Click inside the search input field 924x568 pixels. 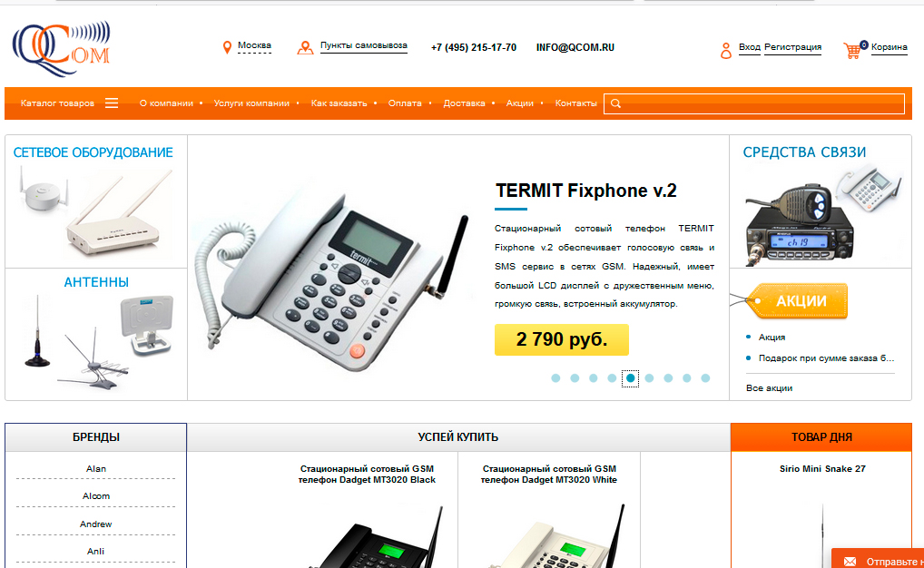point(754,103)
